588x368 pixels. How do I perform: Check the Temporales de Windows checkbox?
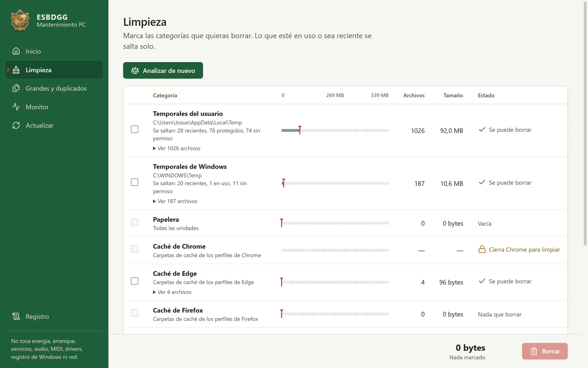[x=135, y=183]
